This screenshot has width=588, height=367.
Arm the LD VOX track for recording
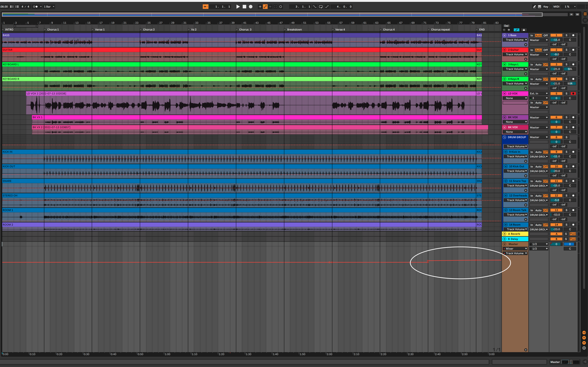(573, 94)
